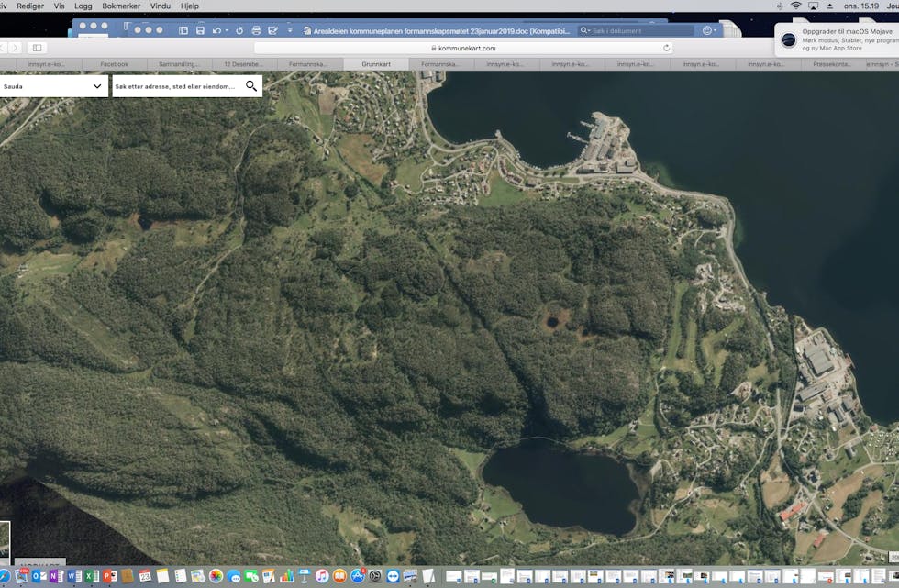Click the eject icon in menu bar
This screenshot has height=588, width=899.
(829, 6)
